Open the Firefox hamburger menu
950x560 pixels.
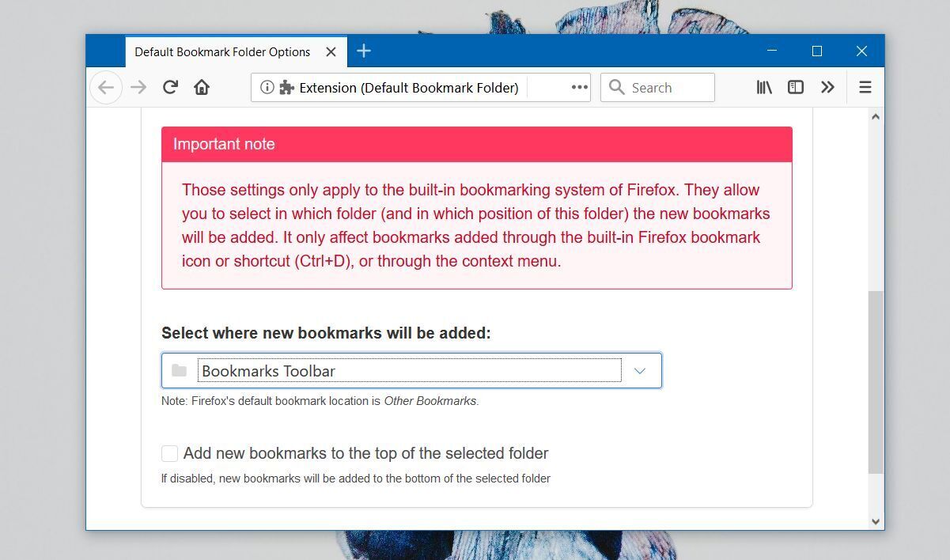tap(865, 88)
